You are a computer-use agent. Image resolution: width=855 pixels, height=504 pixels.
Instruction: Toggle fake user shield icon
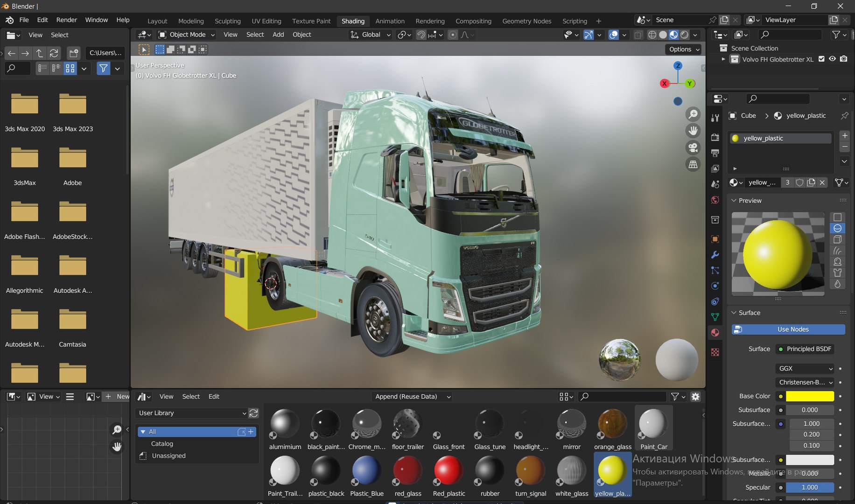pos(799,182)
